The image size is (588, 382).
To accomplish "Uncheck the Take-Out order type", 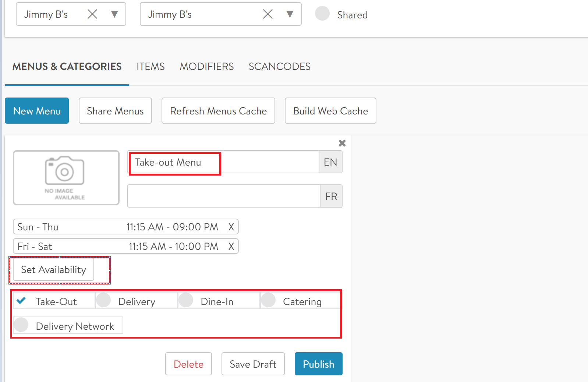I will point(21,301).
